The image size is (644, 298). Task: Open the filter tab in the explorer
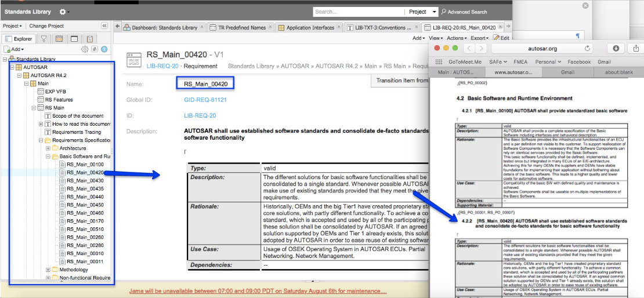click(x=43, y=39)
